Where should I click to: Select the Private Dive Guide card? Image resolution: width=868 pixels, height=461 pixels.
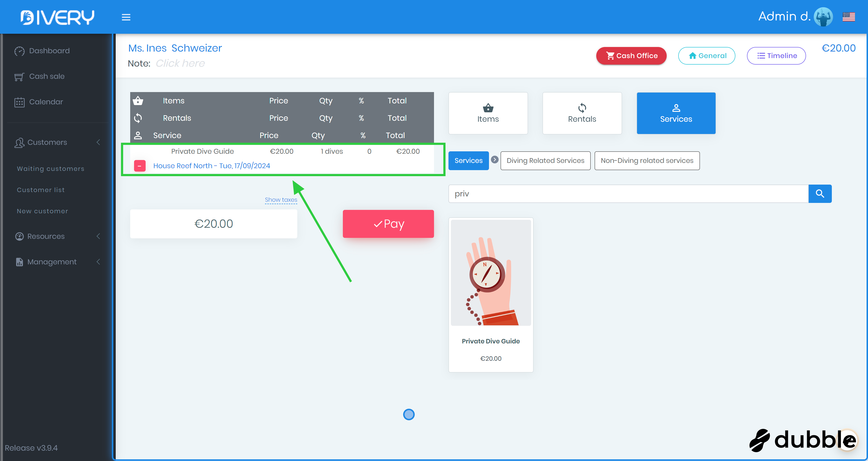point(491,295)
